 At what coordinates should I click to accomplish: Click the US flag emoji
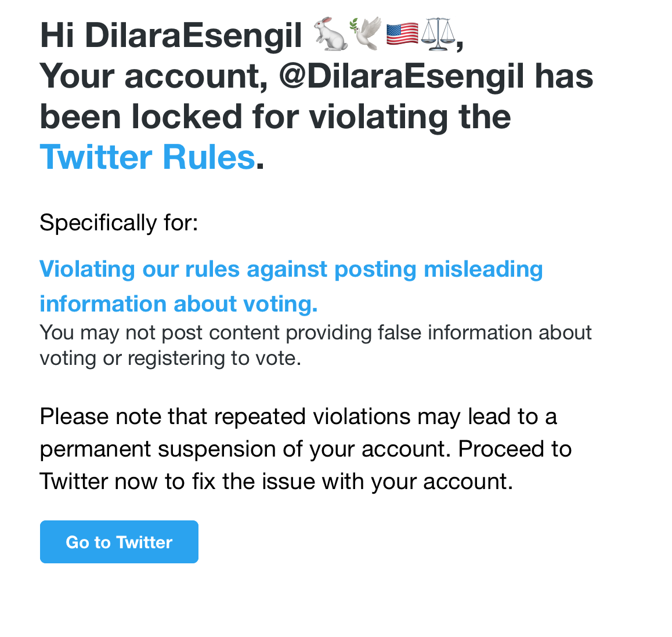click(402, 34)
